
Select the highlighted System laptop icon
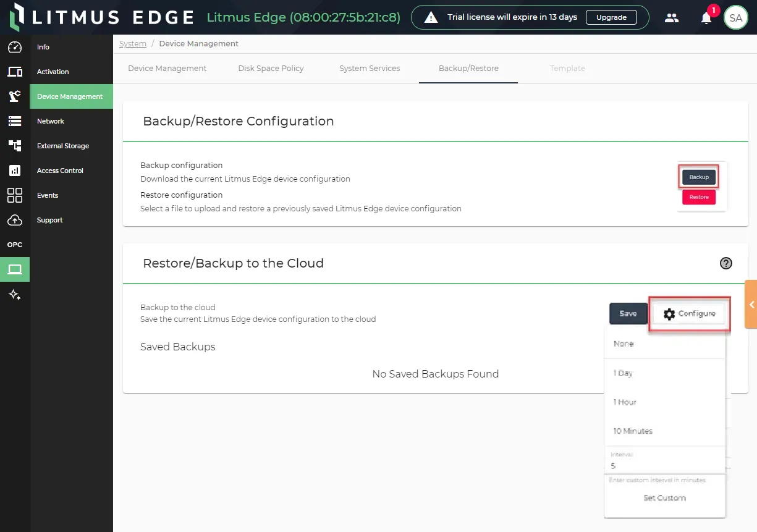point(15,269)
